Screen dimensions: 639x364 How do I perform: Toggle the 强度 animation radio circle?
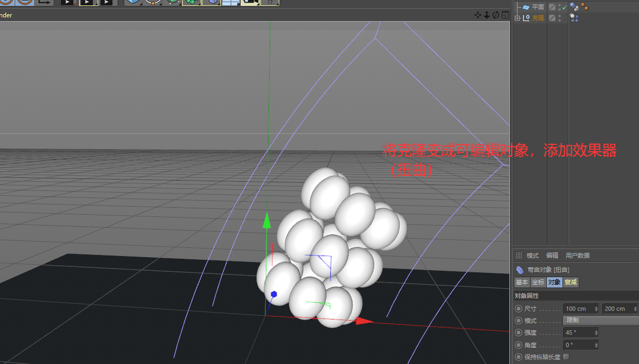click(519, 333)
